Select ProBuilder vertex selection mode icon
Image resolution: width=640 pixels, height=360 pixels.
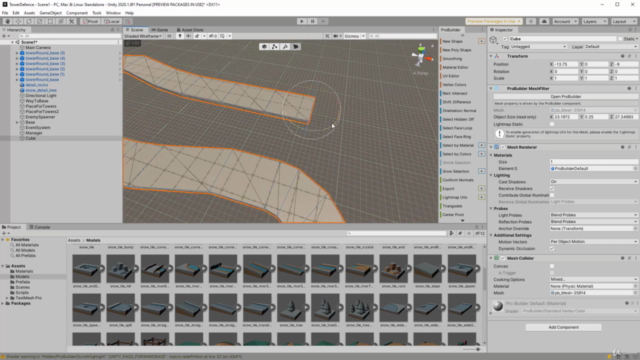(275, 47)
